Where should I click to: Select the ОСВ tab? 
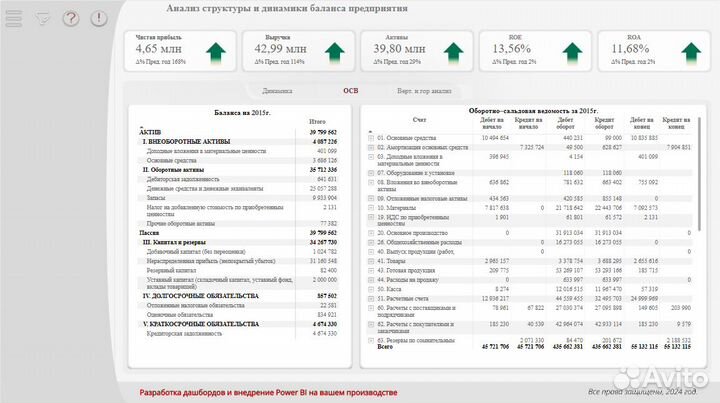(x=350, y=91)
